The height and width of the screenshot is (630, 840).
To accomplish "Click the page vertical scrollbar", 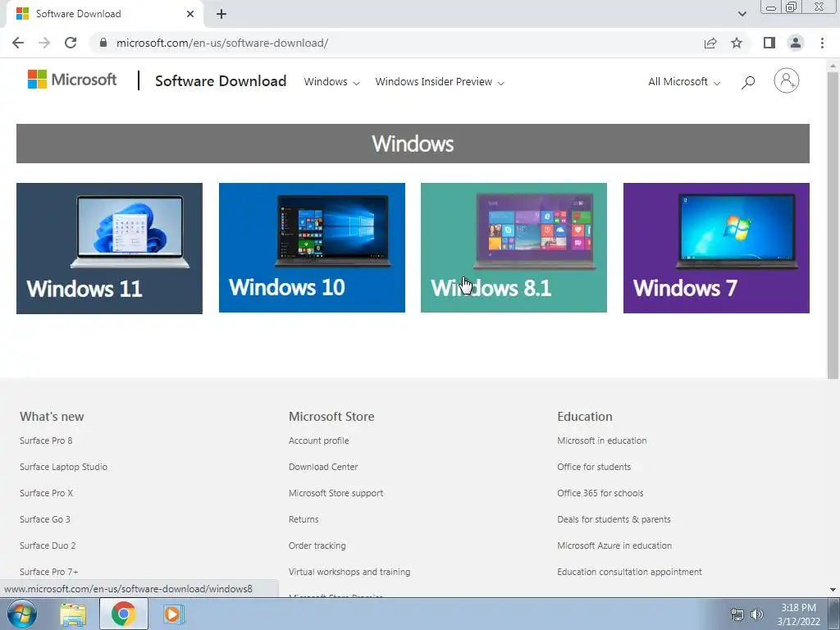I will coord(833,225).
